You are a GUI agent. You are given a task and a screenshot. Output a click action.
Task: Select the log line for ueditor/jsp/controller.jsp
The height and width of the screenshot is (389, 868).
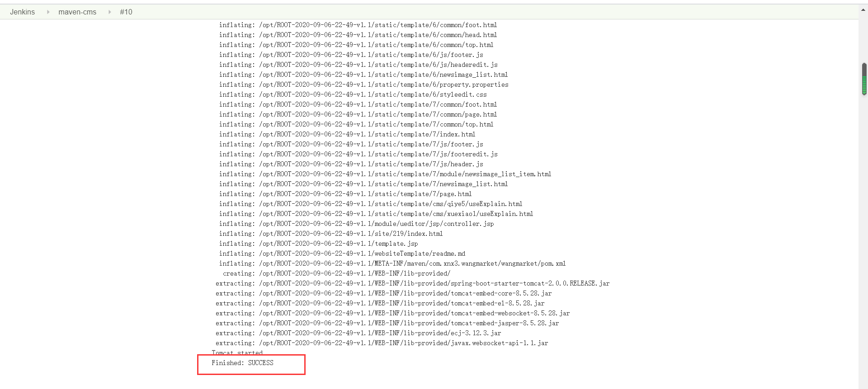357,224
